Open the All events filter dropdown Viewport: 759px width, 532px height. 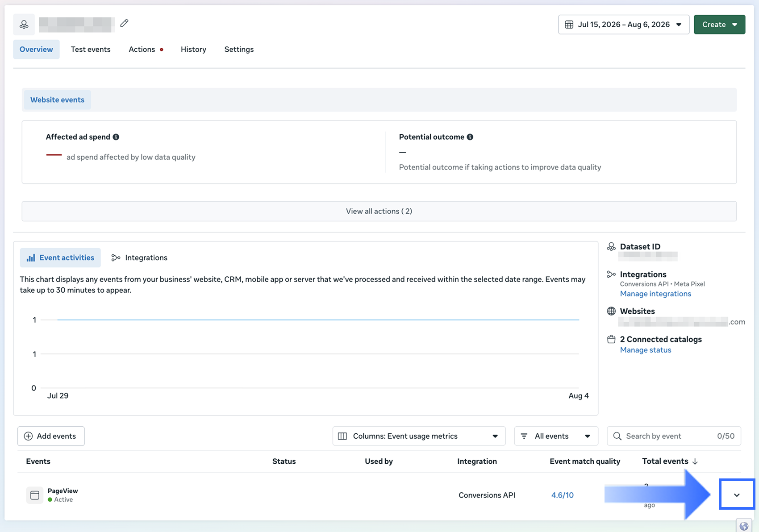(x=556, y=436)
